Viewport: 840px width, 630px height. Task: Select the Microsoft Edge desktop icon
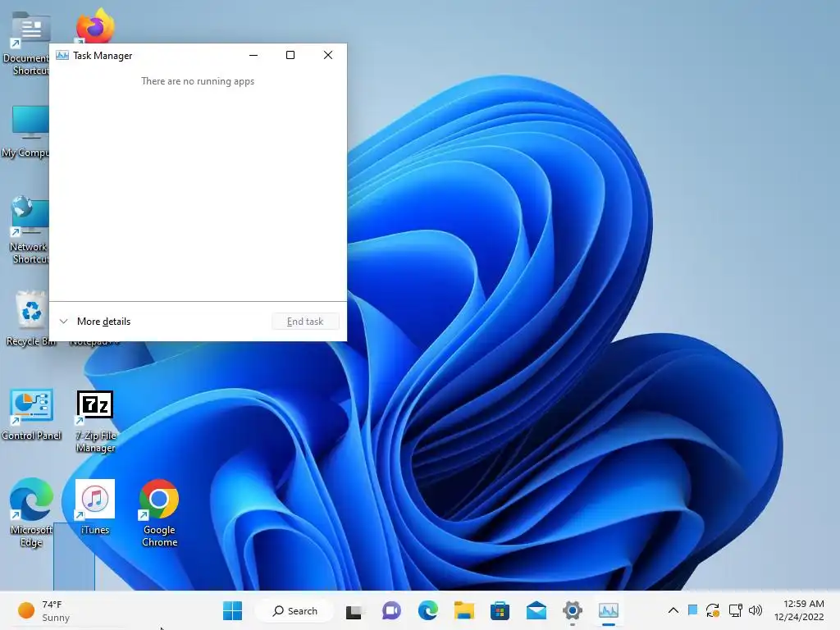tap(32, 512)
